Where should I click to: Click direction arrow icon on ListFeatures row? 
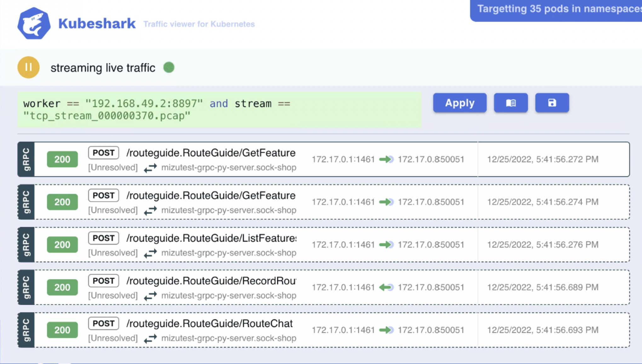[x=386, y=245]
